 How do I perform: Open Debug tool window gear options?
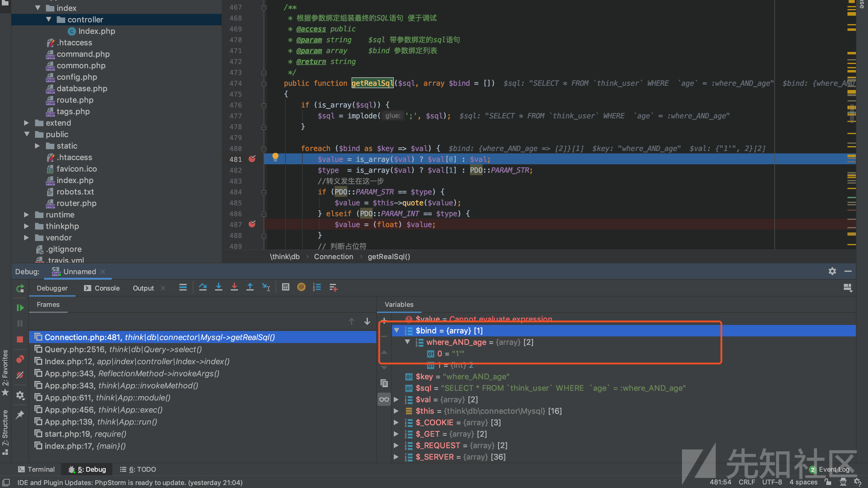[832, 271]
